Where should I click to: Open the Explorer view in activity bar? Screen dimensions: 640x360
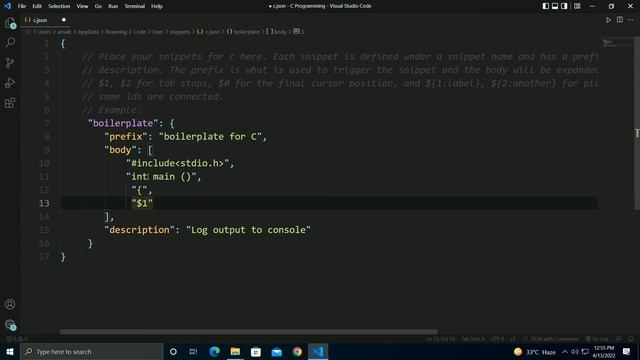10,23
